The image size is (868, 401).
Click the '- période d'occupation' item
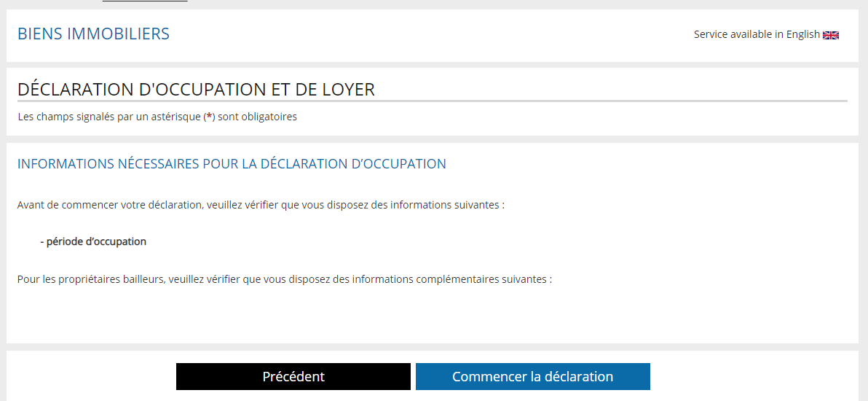point(93,242)
